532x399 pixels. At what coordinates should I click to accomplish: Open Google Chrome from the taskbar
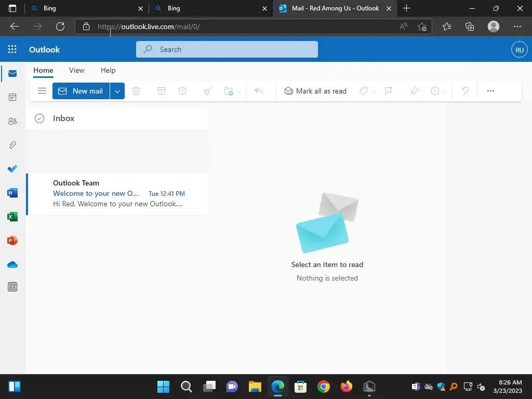[x=324, y=386]
